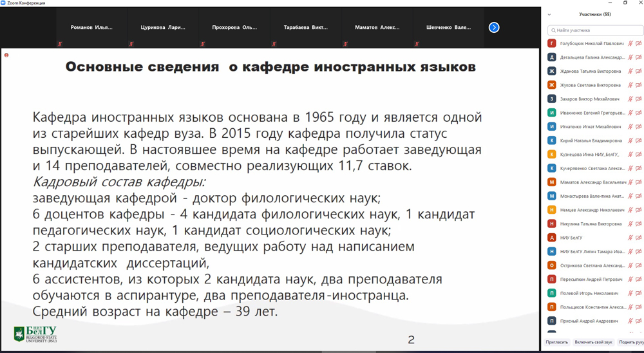Screen dimensions: 644x353
Task: Toggle camera icon for Полевой Игорь Николаевич
Action: click(x=638, y=293)
